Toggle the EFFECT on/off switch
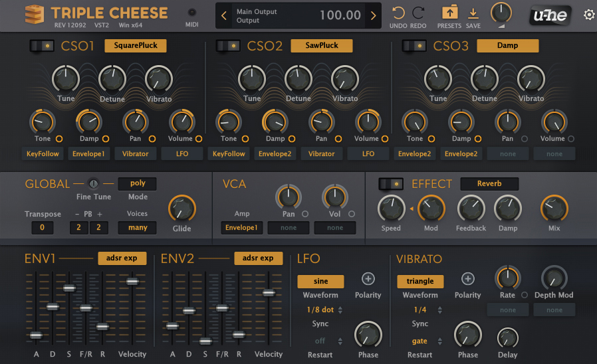The width and height of the screenshot is (597, 364). [x=391, y=184]
